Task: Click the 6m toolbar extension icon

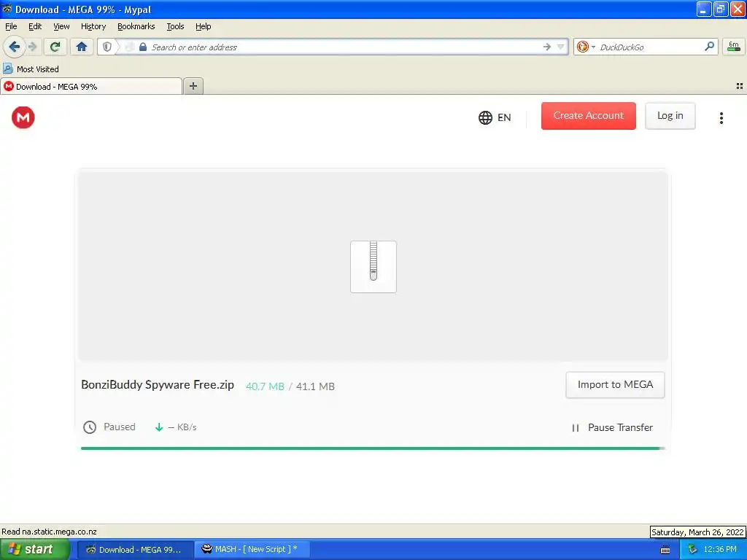Action: [734, 46]
